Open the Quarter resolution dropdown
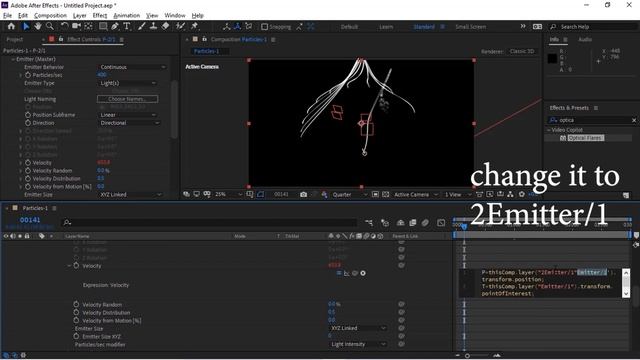 (x=350, y=195)
